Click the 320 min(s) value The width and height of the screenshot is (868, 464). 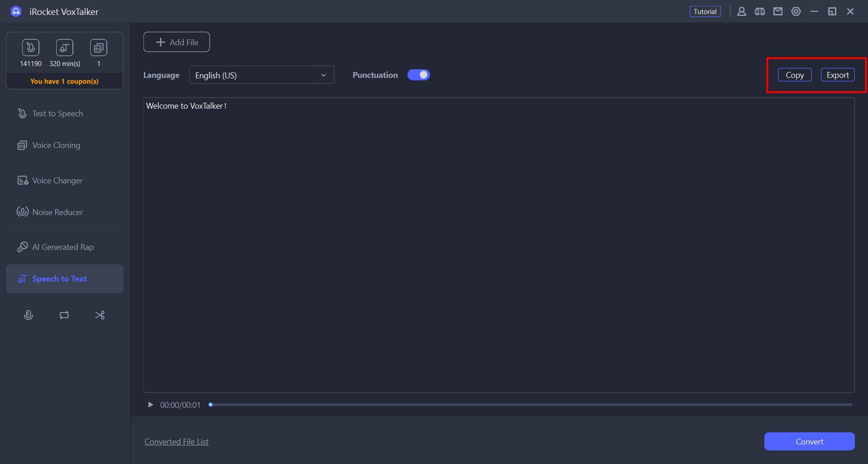point(65,64)
